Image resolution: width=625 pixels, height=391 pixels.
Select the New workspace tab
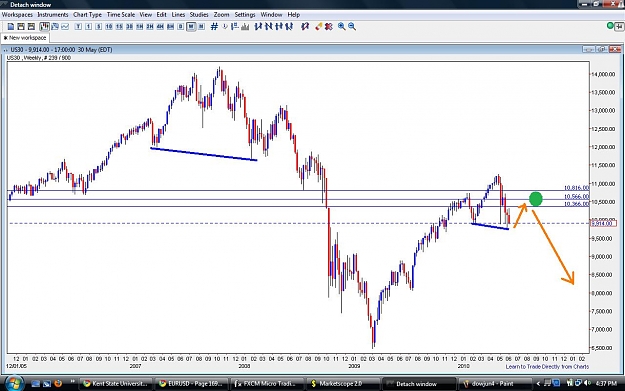(25, 38)
